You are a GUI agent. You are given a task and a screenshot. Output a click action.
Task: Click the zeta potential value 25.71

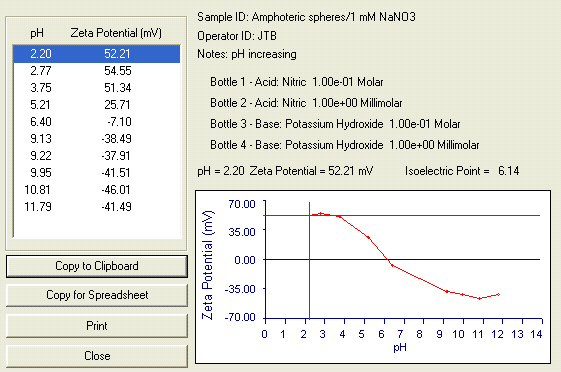117,105
